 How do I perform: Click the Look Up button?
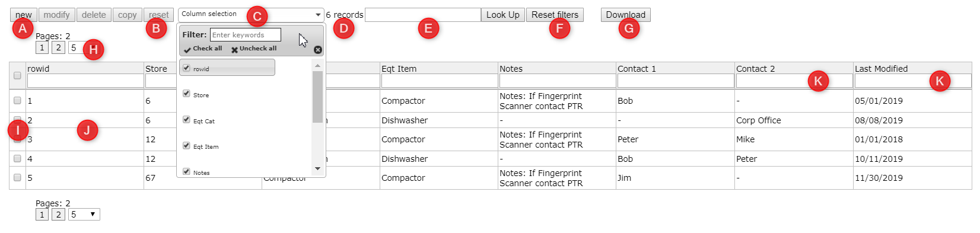point(502,15)
